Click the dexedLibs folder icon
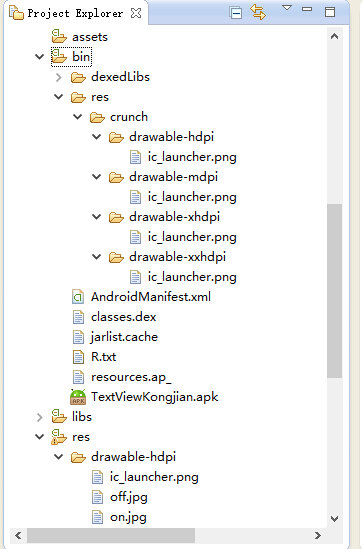Viewport: 363px width, 549px height. (x=78, y=77)
